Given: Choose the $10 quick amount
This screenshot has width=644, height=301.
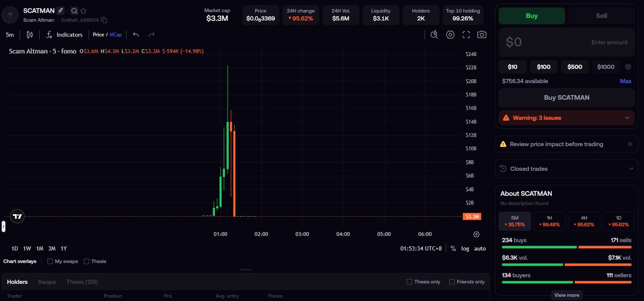Looking at the screenshot, I should [x=513, y=67].
